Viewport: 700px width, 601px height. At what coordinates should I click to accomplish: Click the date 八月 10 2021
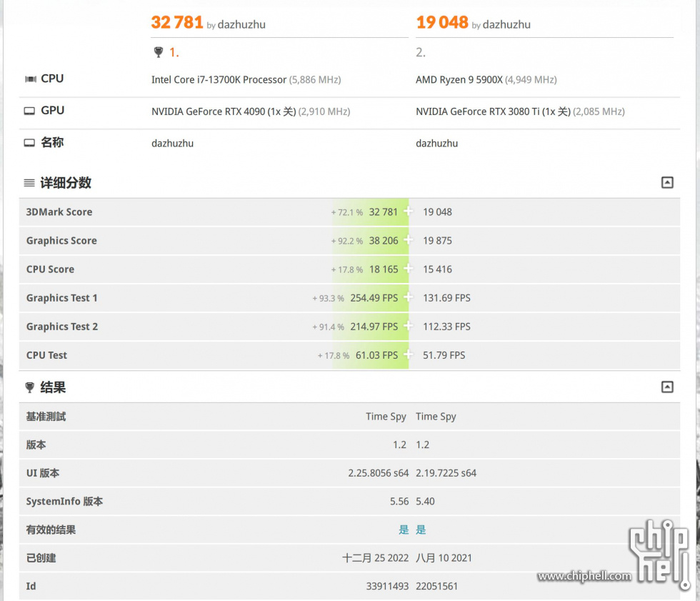[444, 558]
